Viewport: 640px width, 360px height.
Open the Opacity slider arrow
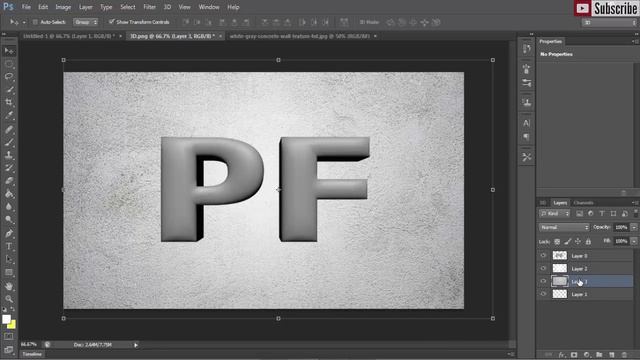634,227
